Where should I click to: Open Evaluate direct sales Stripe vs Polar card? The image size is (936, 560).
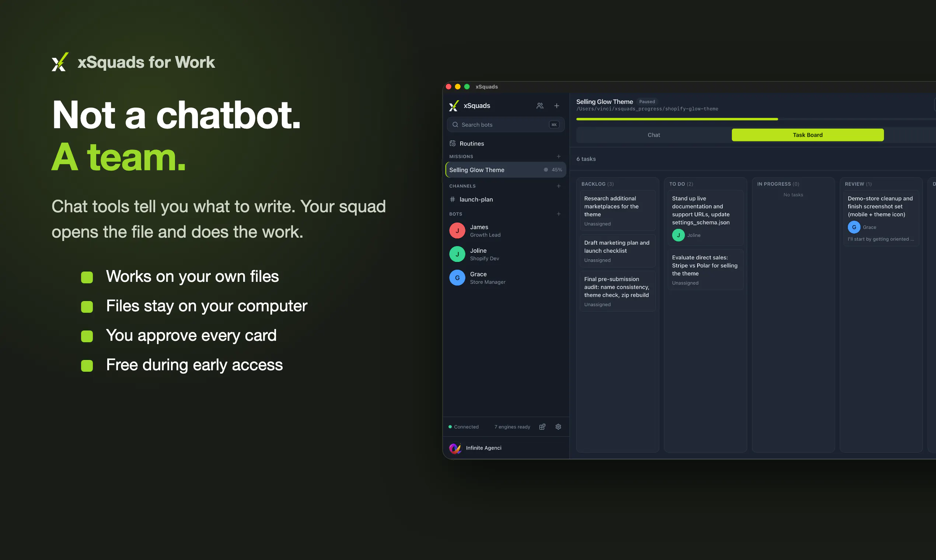coord(705,269)
